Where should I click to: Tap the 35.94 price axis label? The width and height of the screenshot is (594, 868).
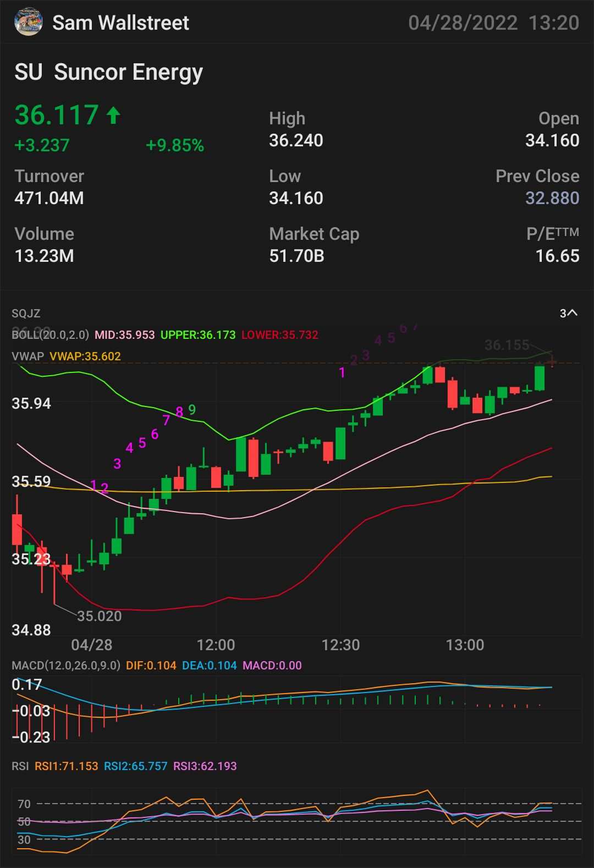pyautogui.click(x=31, y=403)
